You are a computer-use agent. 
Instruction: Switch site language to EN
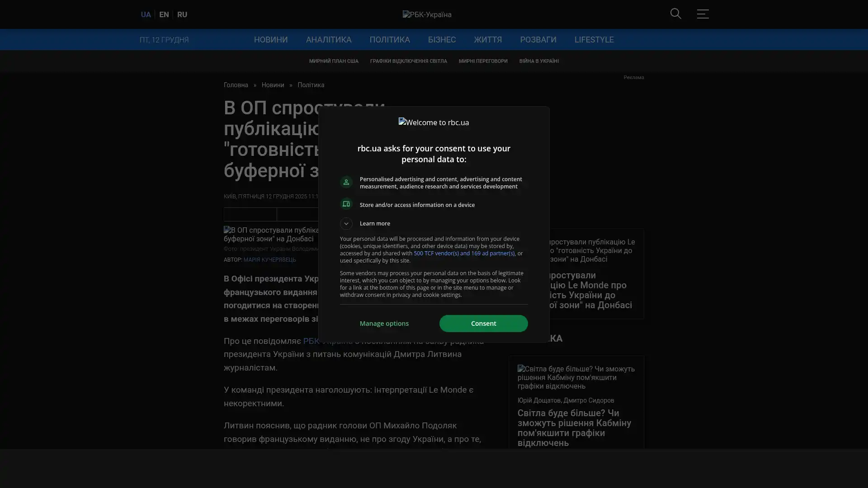[164, 14]
